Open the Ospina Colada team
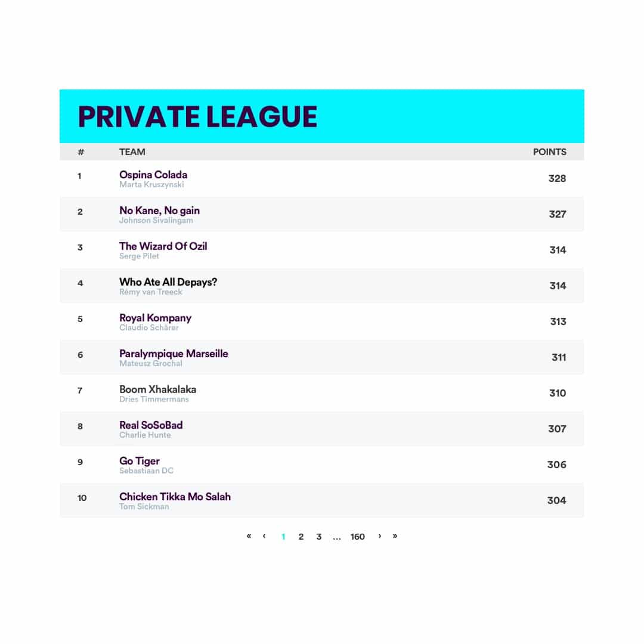This screenshot has height=644, width=644. coord(153,175)
